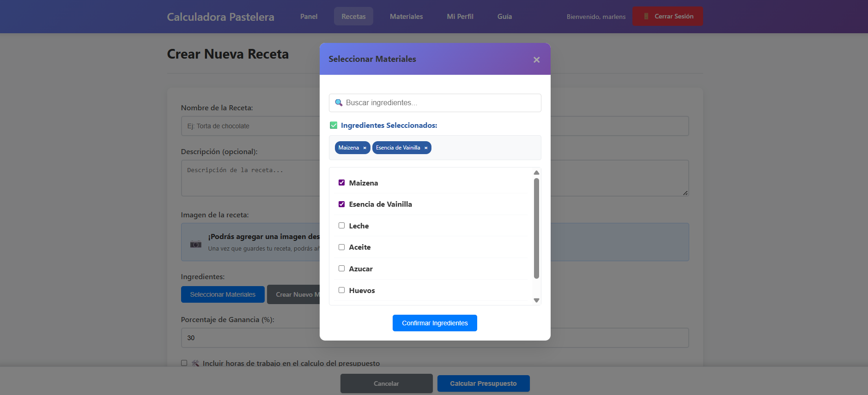Click the magnifier search icon
Image resolution: width=868 pixels, height=395 pixels.
(339, 103)
